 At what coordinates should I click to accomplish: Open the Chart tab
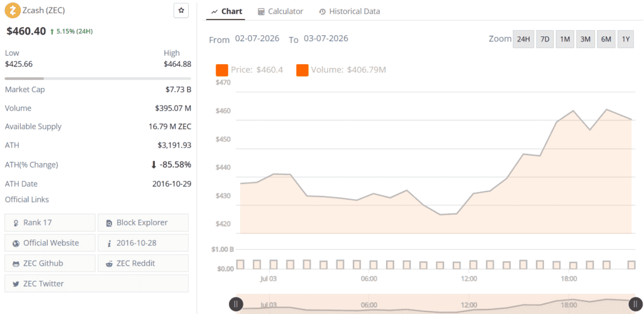pyautogui.click(x=226, y=11)
